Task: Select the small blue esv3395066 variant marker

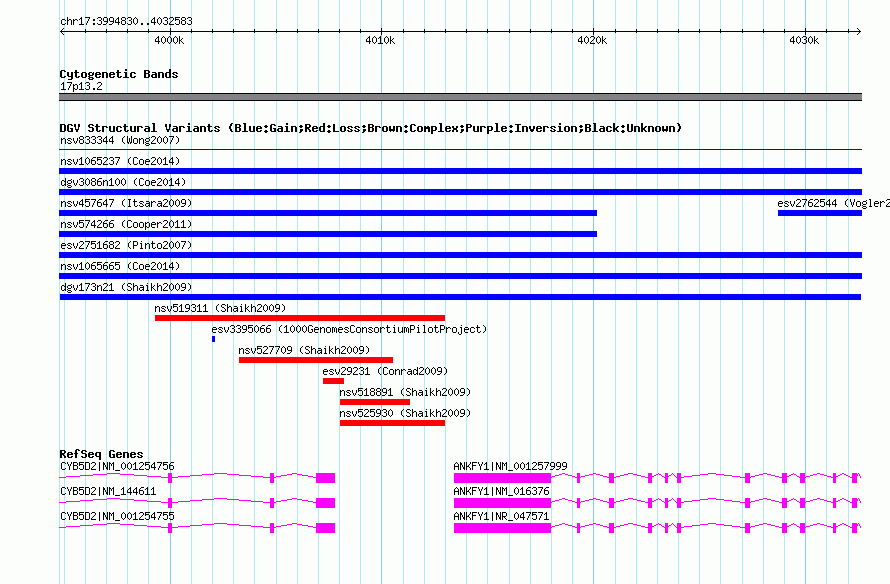Action: 213,339
